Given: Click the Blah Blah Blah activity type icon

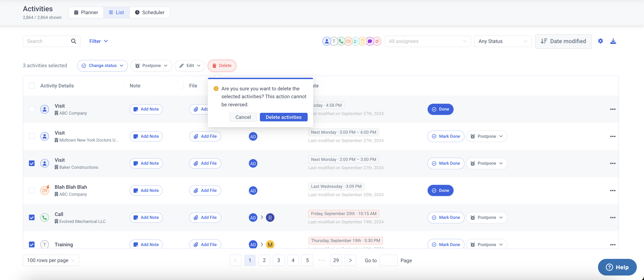Looking at the screenshot, I should point(45,190).
